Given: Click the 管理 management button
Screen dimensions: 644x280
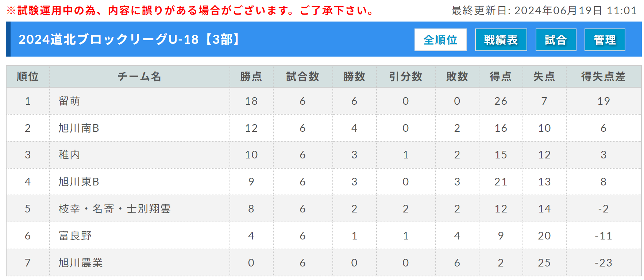Looking at the screenshot, I should (x=604, y=40).
